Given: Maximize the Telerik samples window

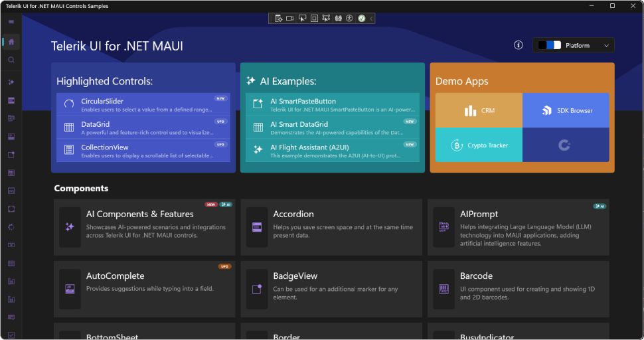Looking at the screenshot, I should pos(612,6).
